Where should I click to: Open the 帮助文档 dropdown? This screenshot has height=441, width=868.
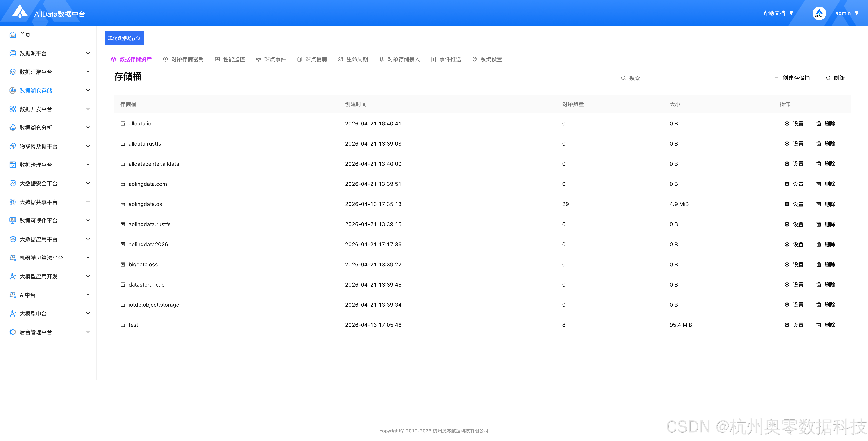(778, 14)
